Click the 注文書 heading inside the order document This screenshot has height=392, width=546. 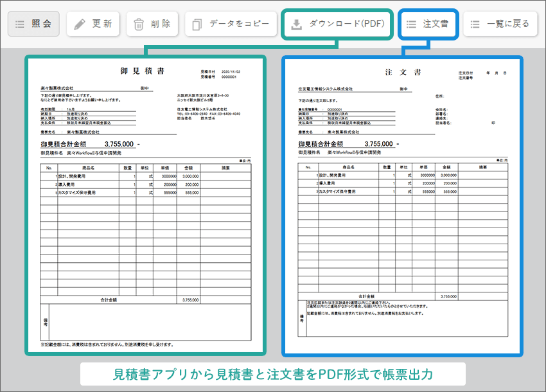tap(403, 72)
